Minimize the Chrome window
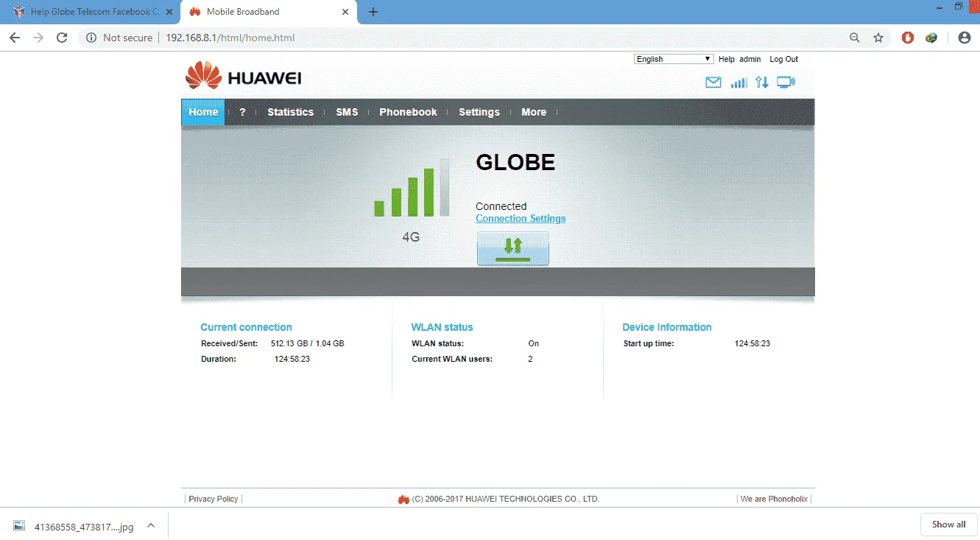The width and height of the screenshot is (980, 540). pos(938,7)
